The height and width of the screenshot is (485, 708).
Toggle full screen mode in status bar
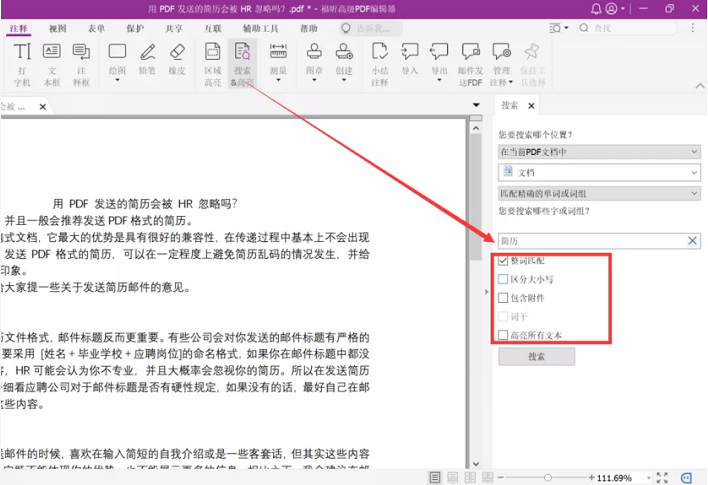pyautogui.click(x=662, y=477)
